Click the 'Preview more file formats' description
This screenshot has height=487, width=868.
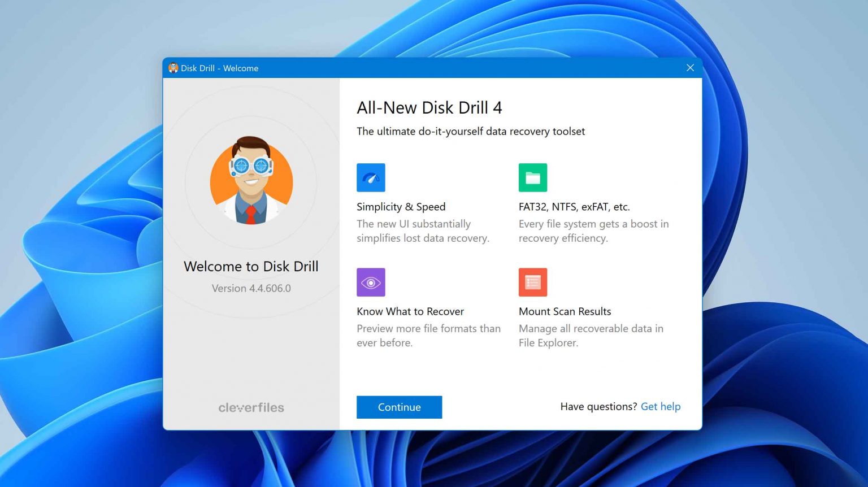point(428,336)
